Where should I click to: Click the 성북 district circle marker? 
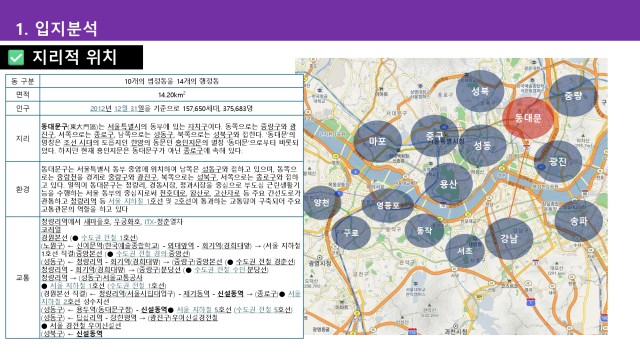coord(480,91)
